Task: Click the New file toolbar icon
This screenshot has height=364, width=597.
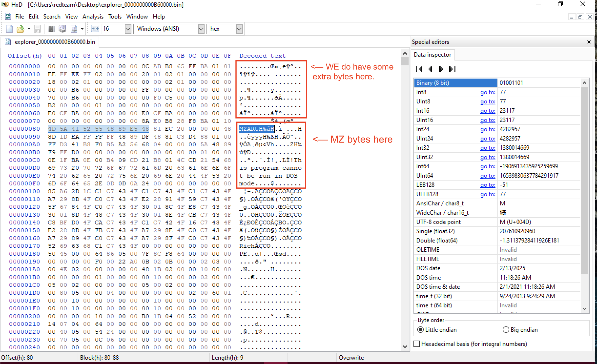Action: [x=9, y=29]
